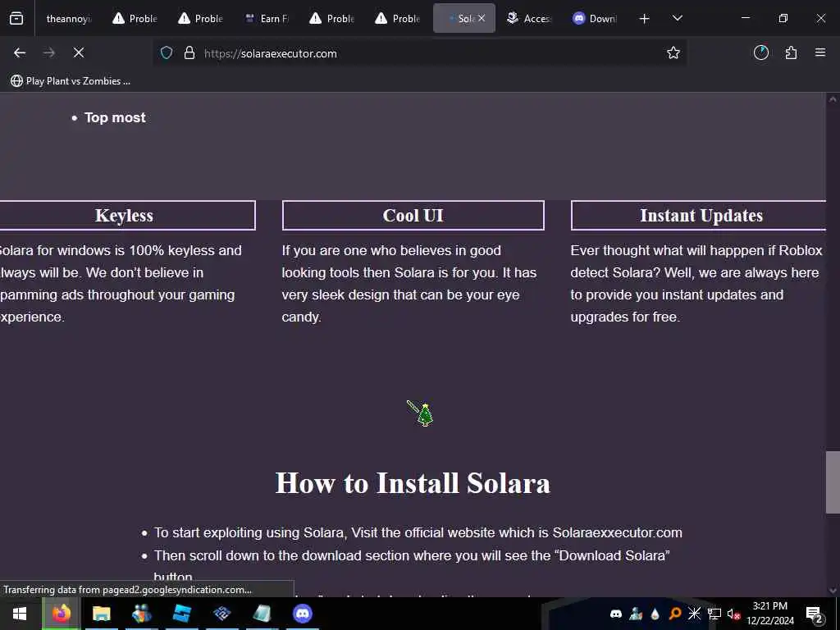Open the blue diamond taskbar app icon

point(221,614)
